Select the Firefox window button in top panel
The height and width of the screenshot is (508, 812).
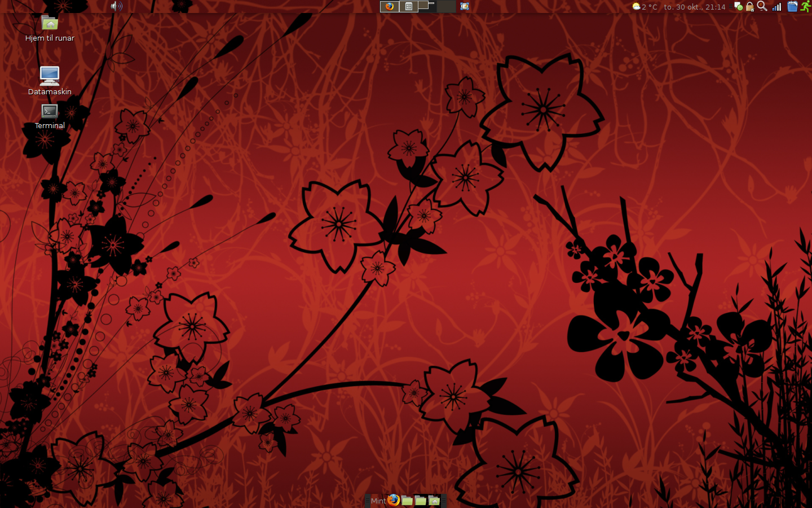[x=390, y=6]
